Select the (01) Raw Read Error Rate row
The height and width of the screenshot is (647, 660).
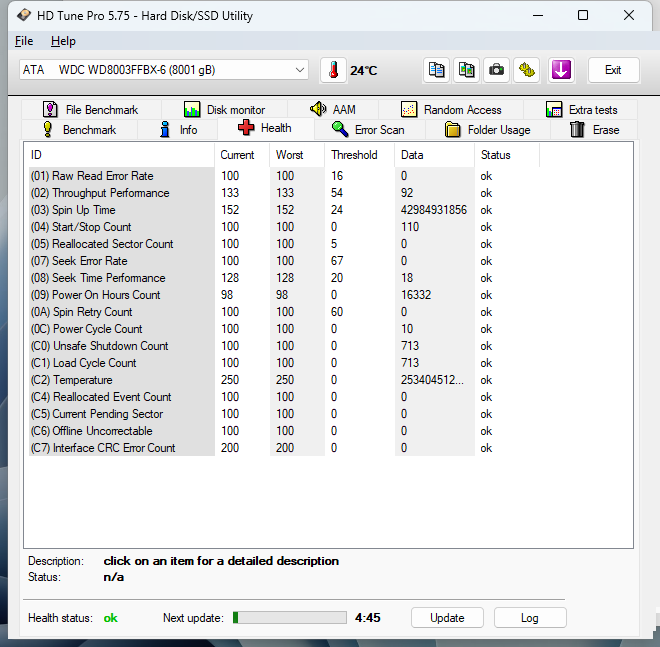pyautogui.click(x=284, y=176)
